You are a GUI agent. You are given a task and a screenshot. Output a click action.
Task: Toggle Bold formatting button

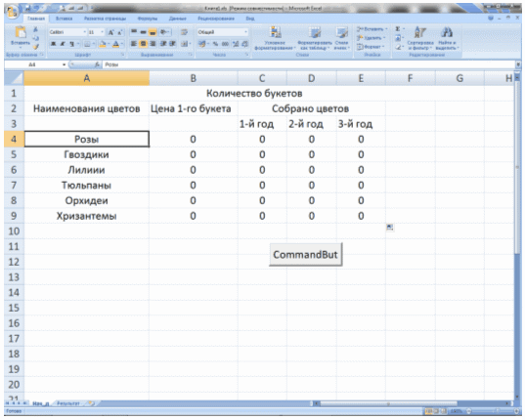point(53,44)
